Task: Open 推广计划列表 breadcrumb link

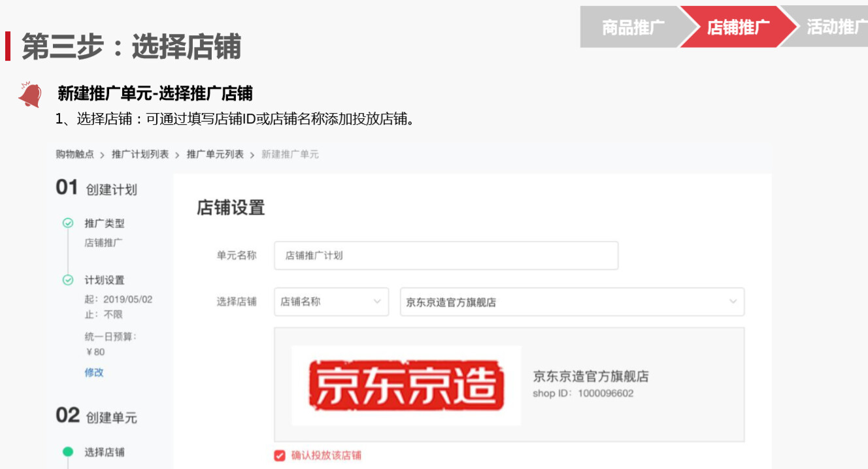Action: (140, 155)
